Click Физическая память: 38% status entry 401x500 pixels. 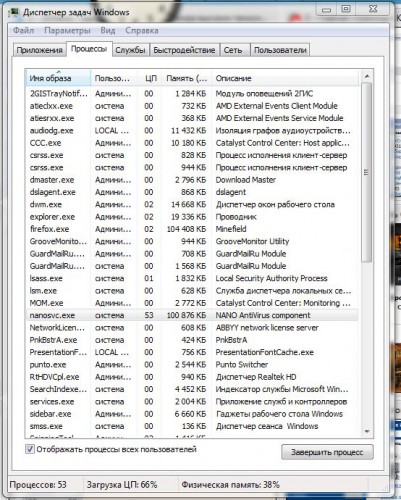pos(230,485)
